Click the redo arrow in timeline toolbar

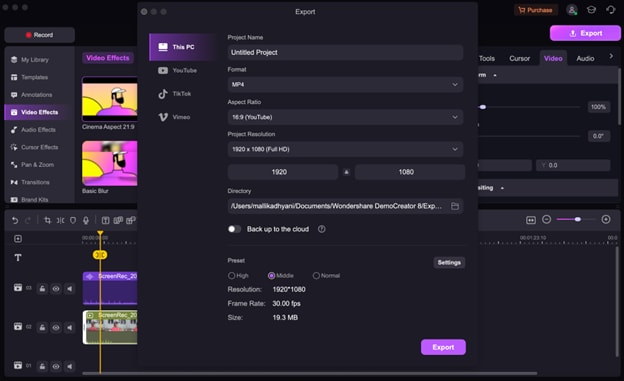coord(27,220)
